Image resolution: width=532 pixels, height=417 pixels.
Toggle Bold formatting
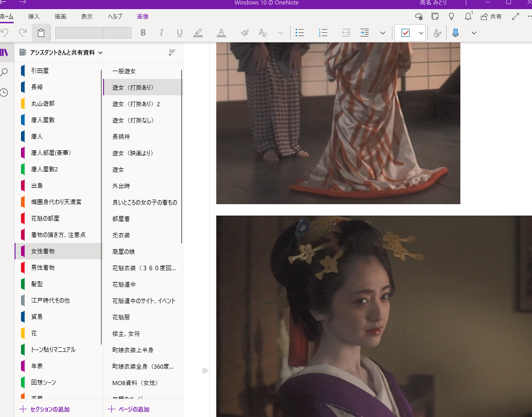143,32
